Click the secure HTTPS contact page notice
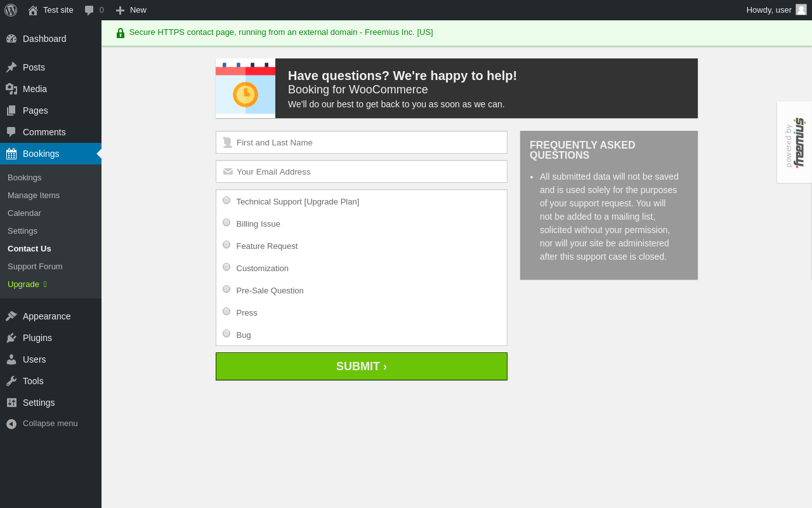812x508 pixels. click(x=281, y=32)
